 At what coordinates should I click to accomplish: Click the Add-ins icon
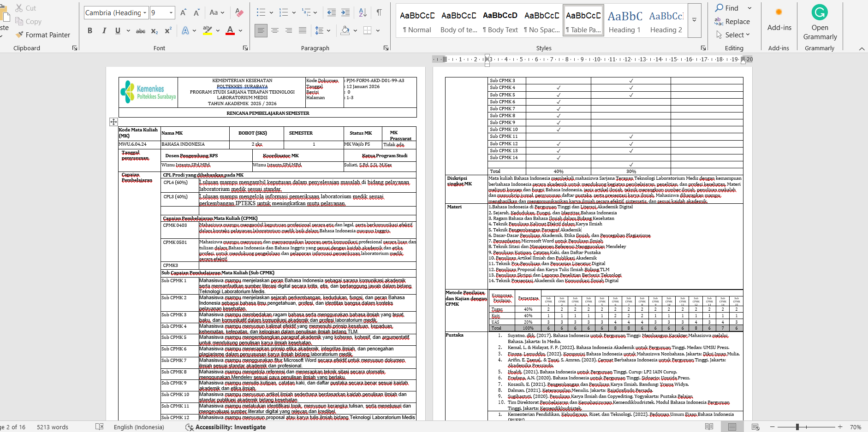(x=779, y=18)
